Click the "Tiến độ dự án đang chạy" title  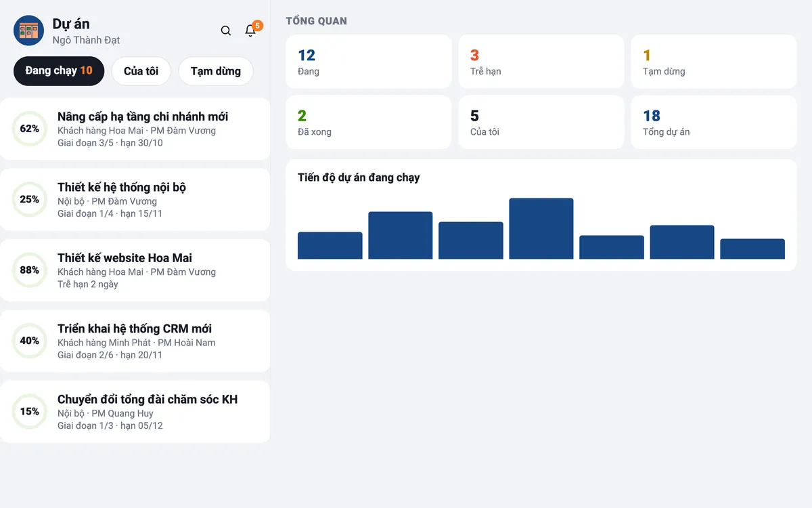359,177
